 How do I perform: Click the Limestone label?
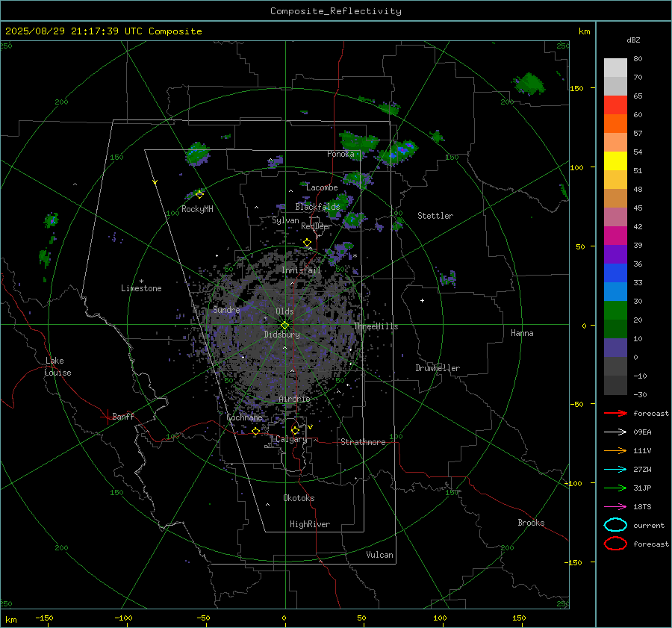click(x=141, y=288)
